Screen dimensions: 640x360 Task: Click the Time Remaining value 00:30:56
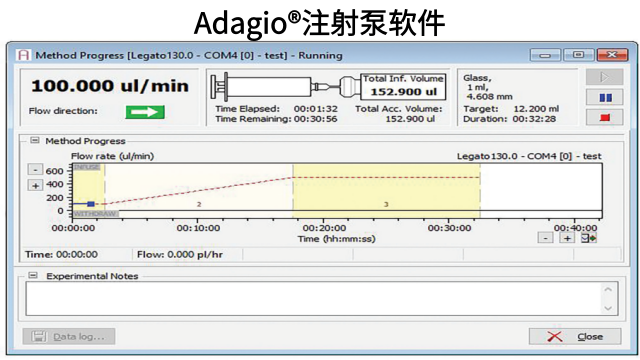tap(316, 119)
